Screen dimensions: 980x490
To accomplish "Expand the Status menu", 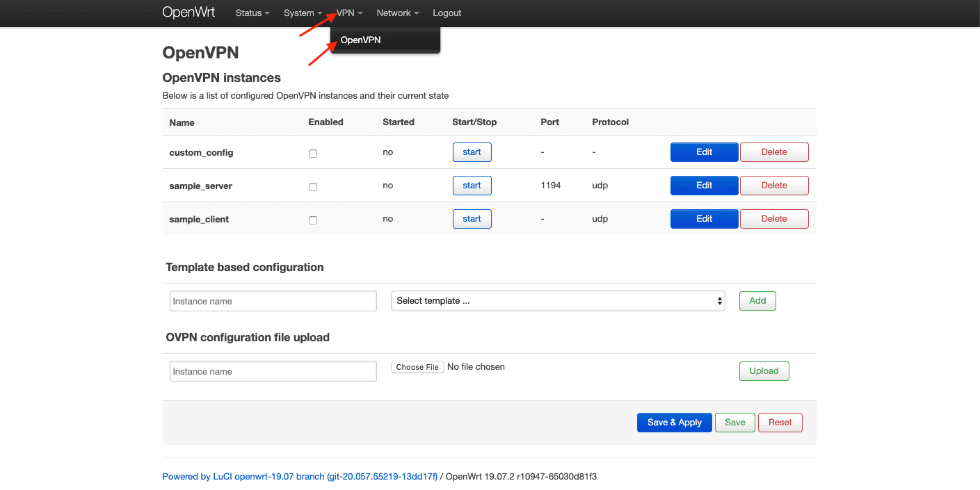I will click(252, 13).
